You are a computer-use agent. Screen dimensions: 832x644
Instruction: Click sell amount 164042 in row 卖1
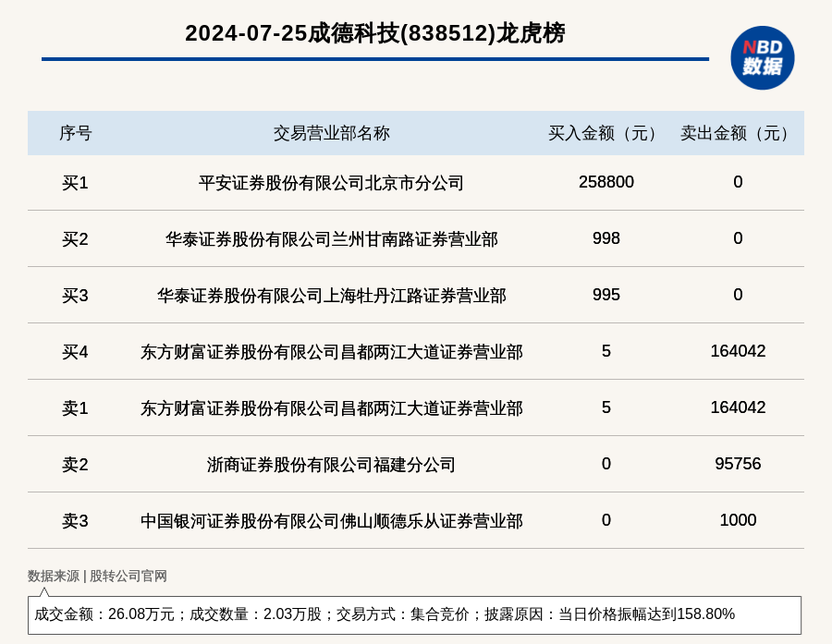(738, 407)
